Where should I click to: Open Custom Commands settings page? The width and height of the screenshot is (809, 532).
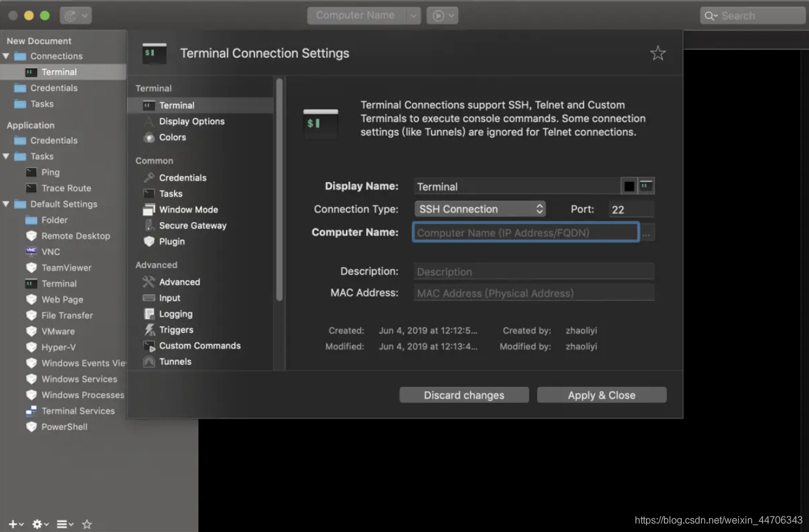tap(200, 346)
